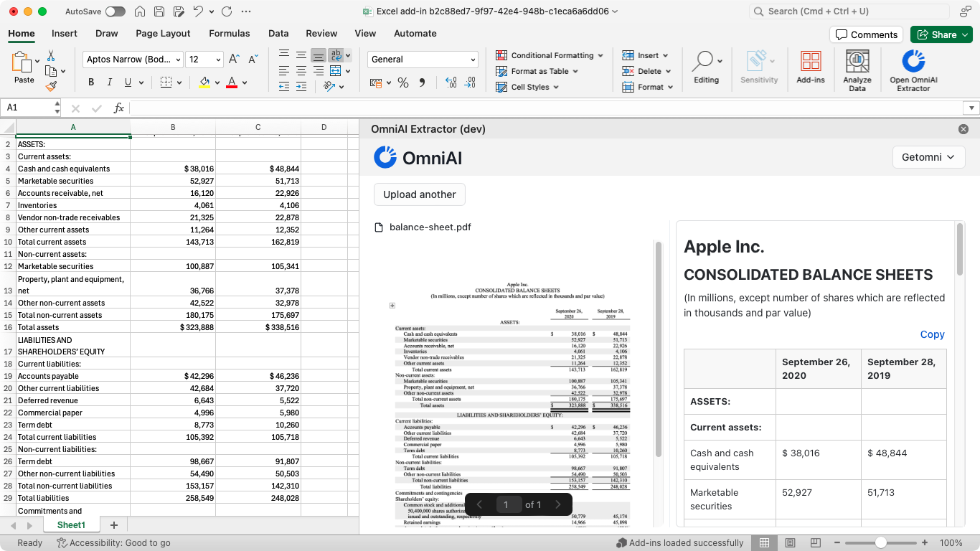Toggle the AutoSave switch
This screenshot has height=551, width=980.
[x=115, y=11]
